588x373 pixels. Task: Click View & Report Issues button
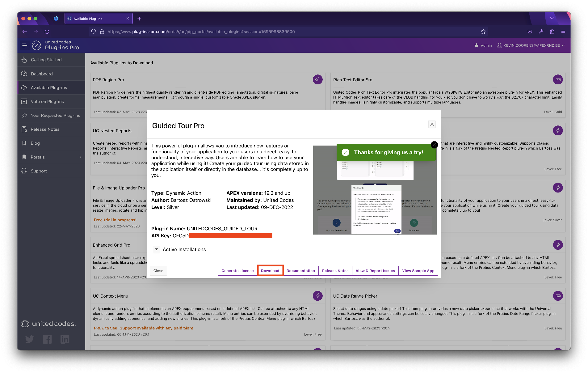point(375,271)
